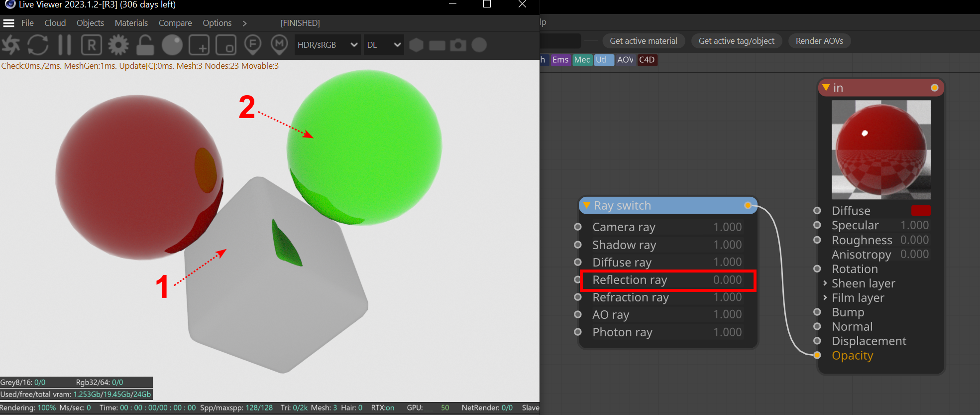The width and height of the screenshot is (980, 415).
Task: Click the red sphere material preview thumbnail
Action: pyautogui.click(x=881, y=149)
